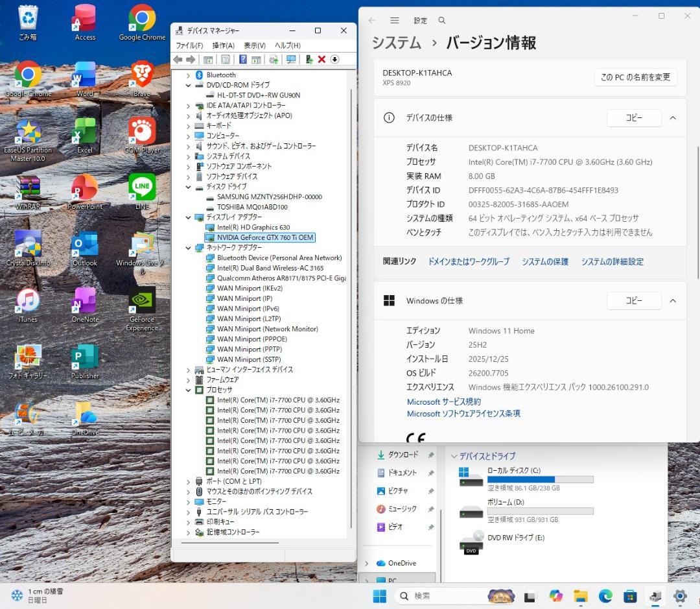700x609 pixels.
Task: Open Microsoft サービス規約 link
Action: tap(444, 401)
